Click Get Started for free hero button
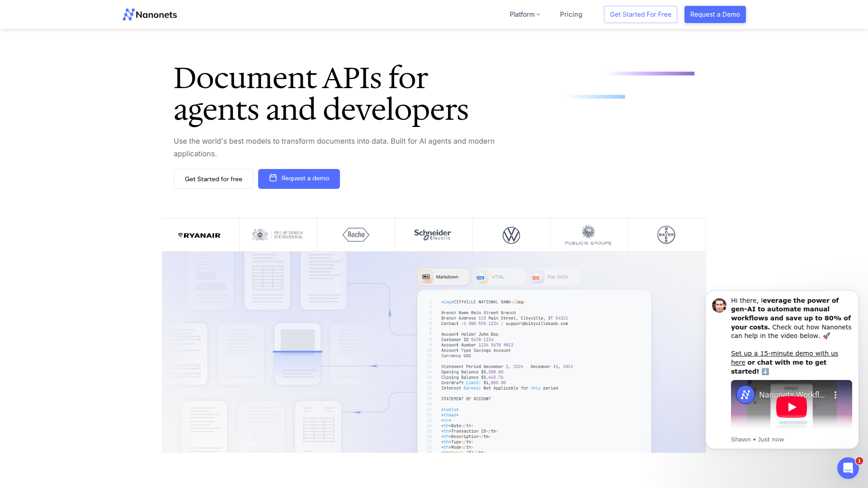Viewport: 868px width, 488px height. click(213, 179)
